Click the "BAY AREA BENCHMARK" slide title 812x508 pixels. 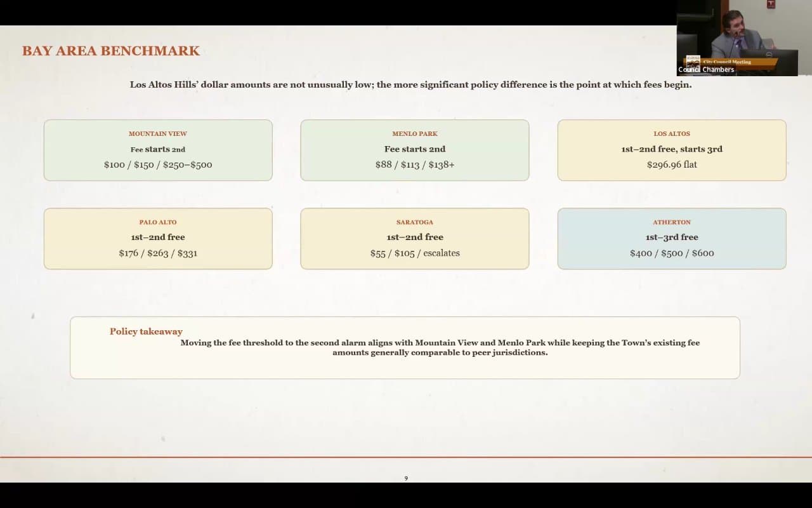coord(111,51)
